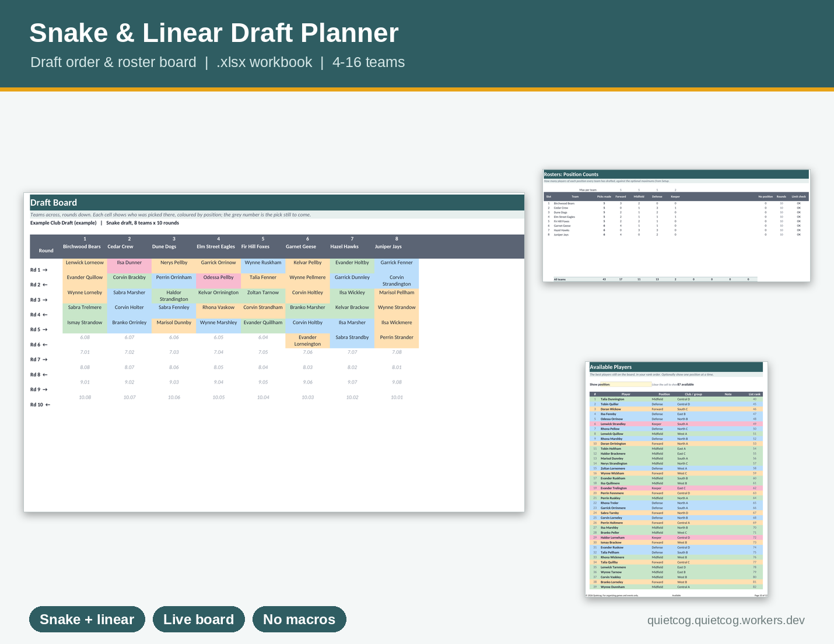Screen dimensions: 834x644
Task: Click the Perrin Strander pick cell
Action: click(397, 341)
